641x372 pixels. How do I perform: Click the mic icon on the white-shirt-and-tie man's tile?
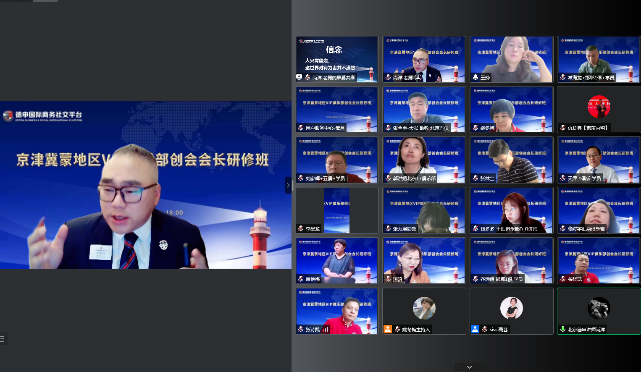point(563,178)
